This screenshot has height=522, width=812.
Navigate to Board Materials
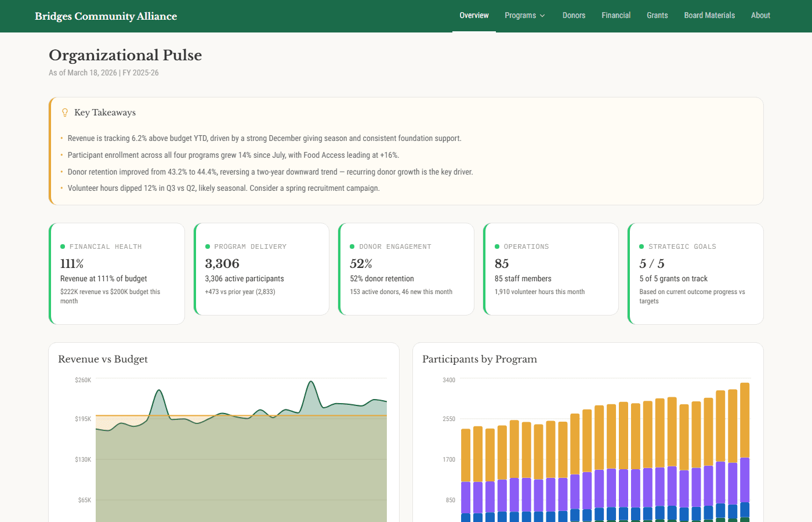709,16
